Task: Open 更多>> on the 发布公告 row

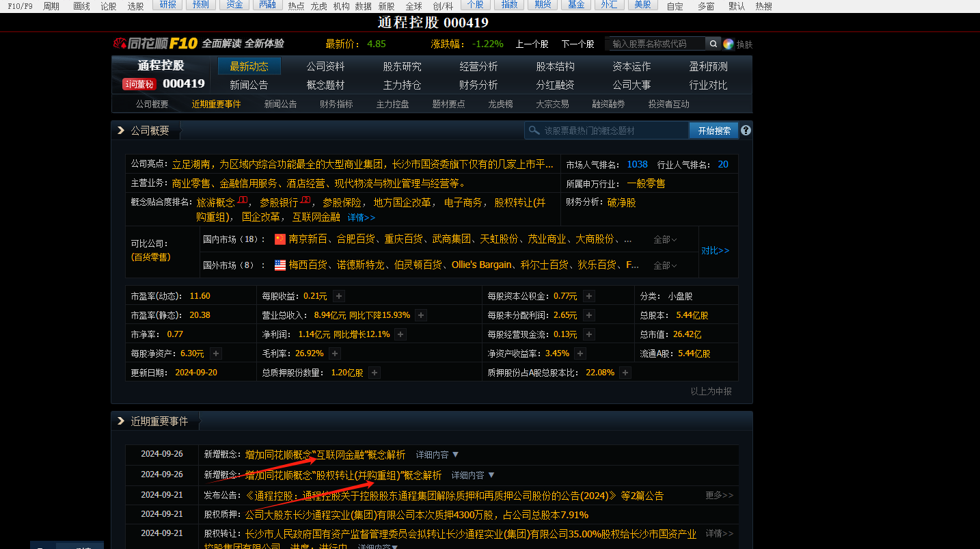Action: pyautogui.click(x=720, y=495)
